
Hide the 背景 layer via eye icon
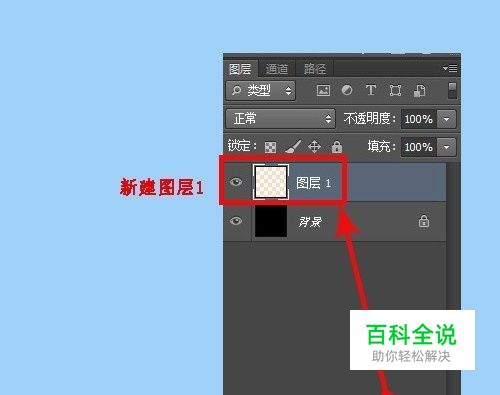pyautogui.click(x=236, y=221)
